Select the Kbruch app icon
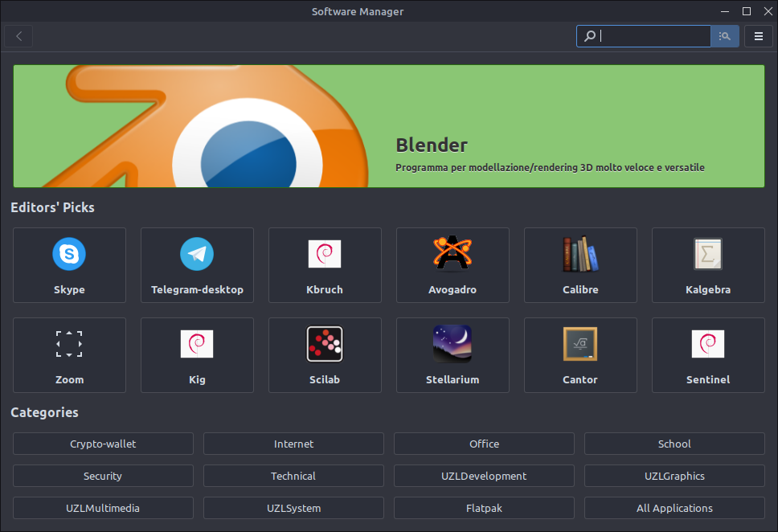This screenshot has width=778, height=532. point(325,254)
